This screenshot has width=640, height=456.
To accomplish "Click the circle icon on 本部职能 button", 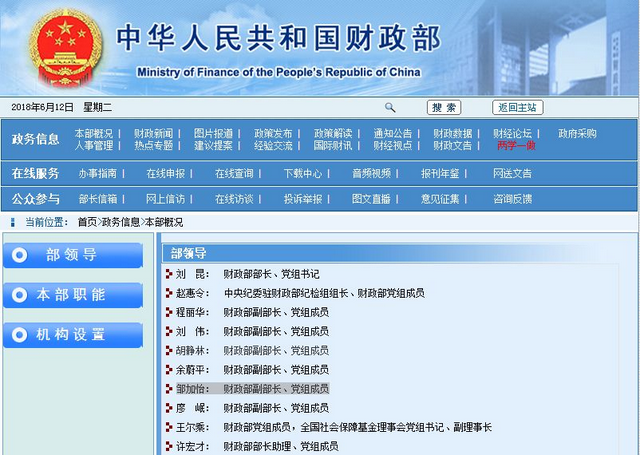I will point(20,295).
